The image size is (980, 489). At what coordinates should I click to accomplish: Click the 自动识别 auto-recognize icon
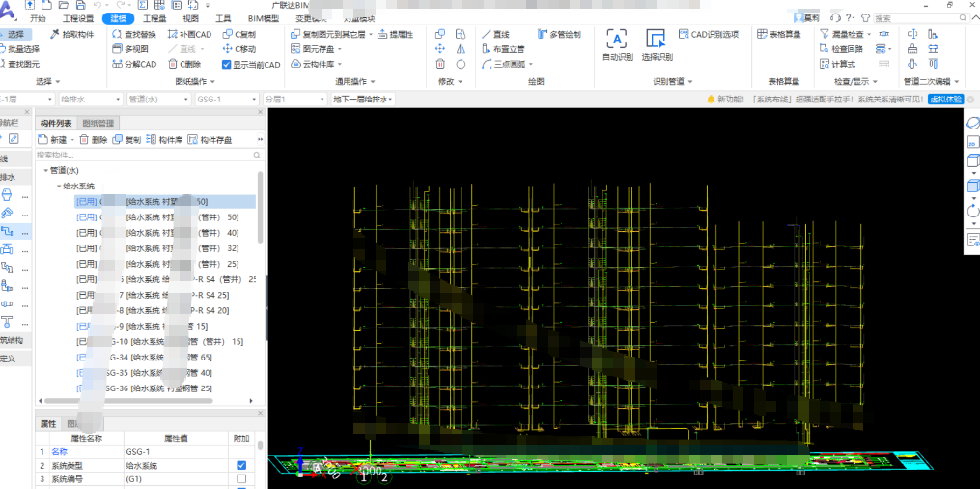(617, 40)
